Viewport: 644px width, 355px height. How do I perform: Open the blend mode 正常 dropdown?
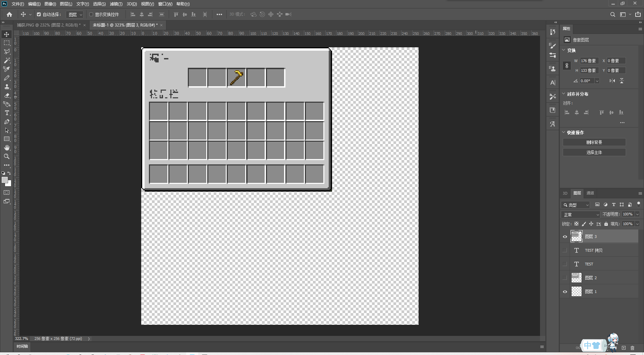581,214
